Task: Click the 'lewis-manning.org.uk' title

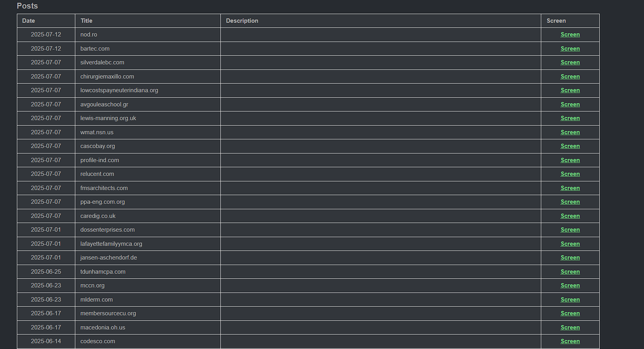Action: point(108,118)
